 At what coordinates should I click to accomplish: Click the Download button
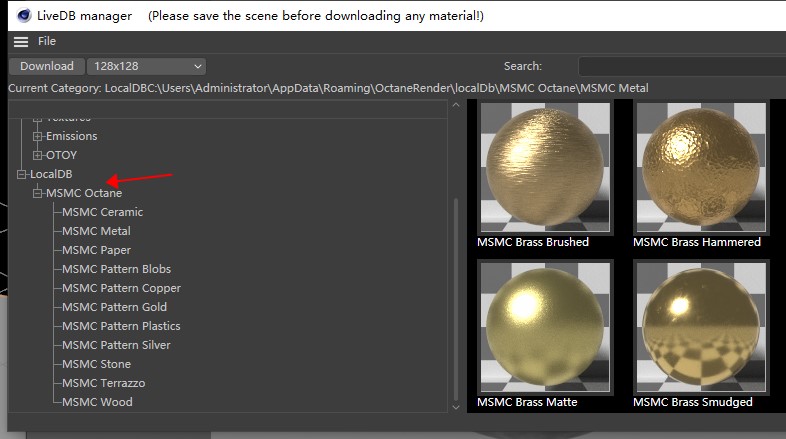coord(47,66)
